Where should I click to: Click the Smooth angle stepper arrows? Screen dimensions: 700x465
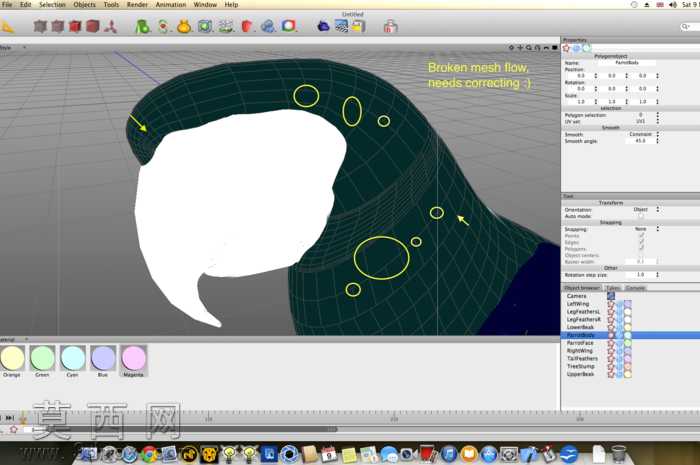click(x=658, y=141)
